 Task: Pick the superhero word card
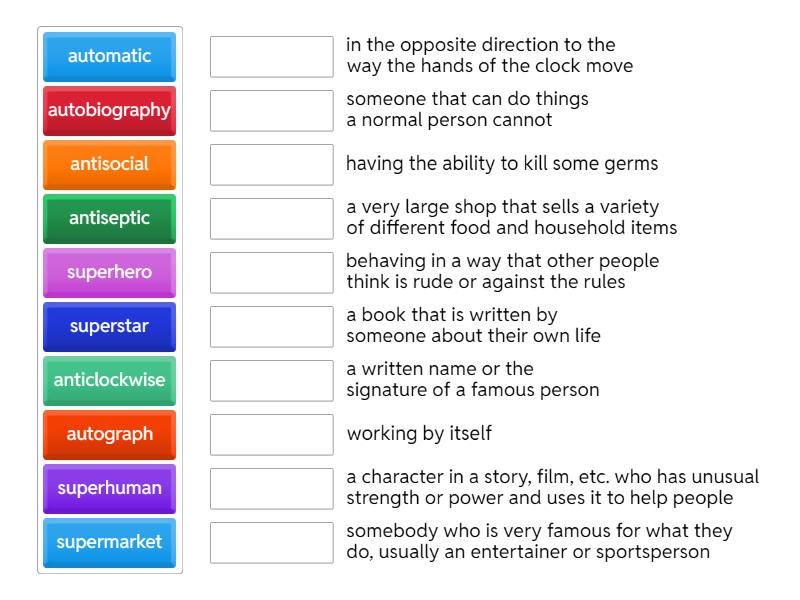(x=109, y=273)
